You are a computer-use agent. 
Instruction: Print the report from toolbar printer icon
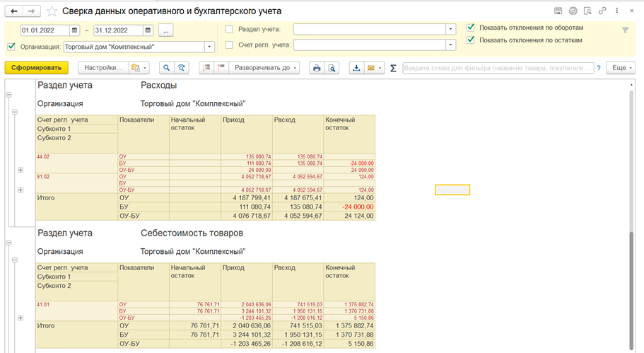click(x=317, y=68)
